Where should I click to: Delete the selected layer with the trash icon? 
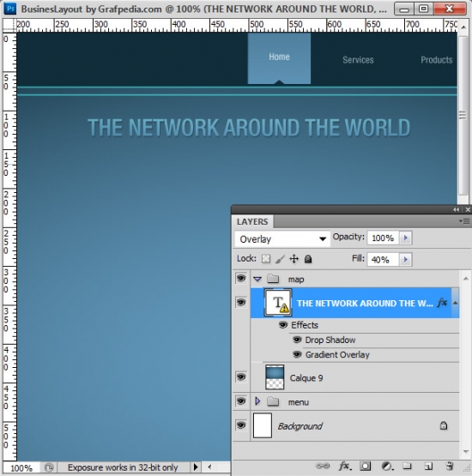tap(449, 466)
